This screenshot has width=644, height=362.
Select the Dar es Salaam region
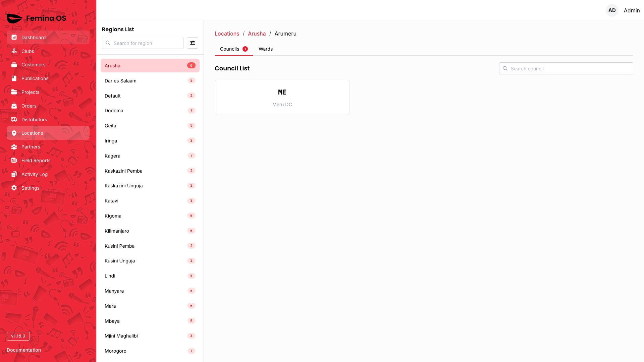click(150, 80)
